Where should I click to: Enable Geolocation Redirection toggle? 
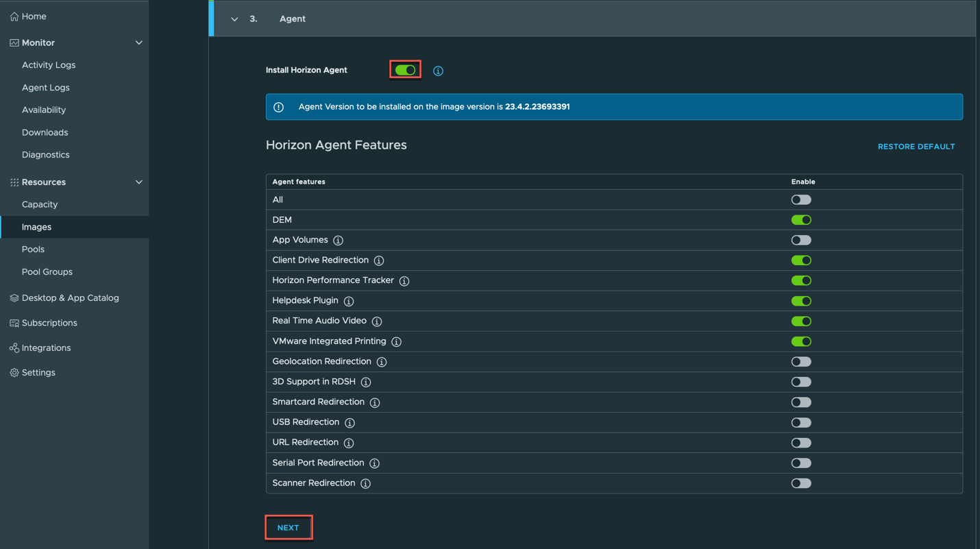[801, 362]
